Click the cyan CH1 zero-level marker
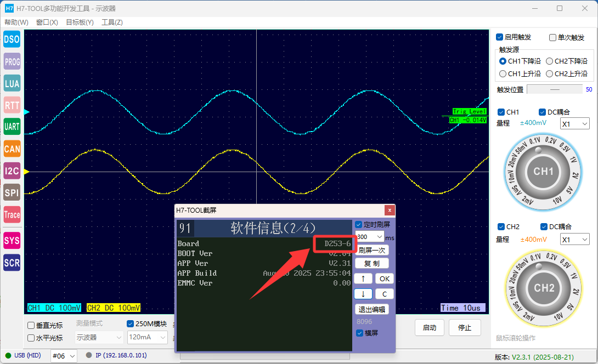The image size is (598, 364). (x=27, y=112)
